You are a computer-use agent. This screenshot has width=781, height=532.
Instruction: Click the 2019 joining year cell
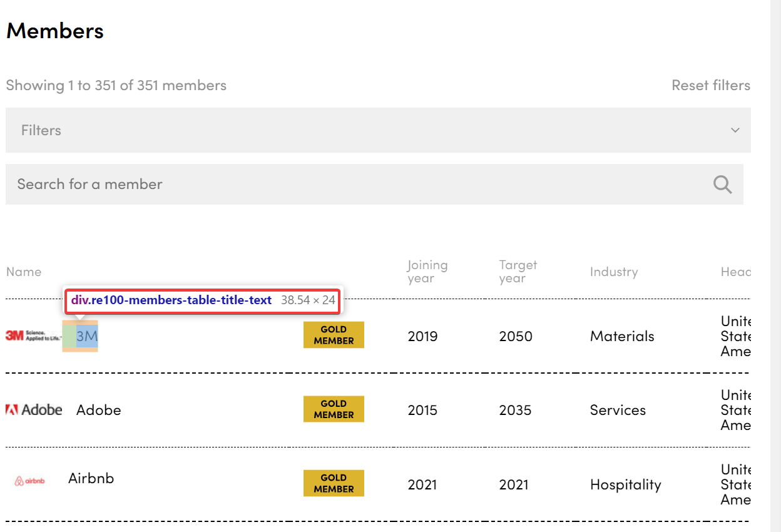[x=423, y=336]
